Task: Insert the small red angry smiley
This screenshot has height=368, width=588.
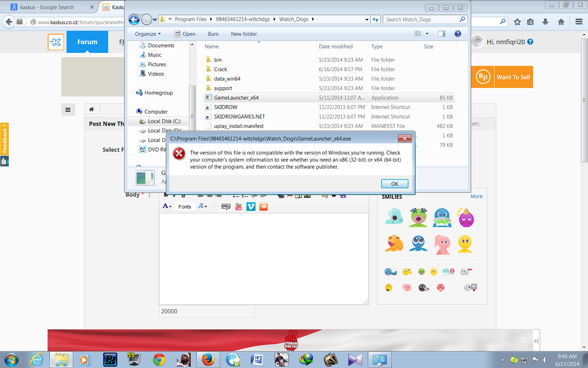Action: (440, 287)
